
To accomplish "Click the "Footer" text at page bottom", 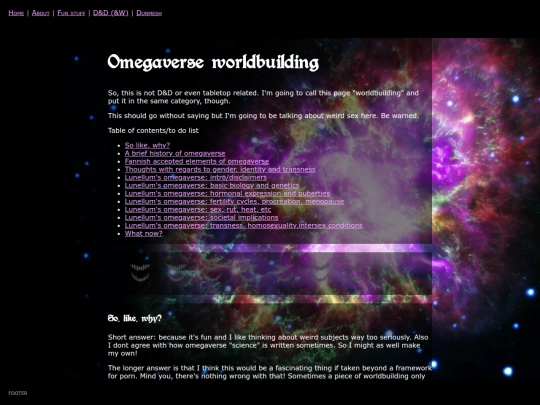I will tap(18, 393).
